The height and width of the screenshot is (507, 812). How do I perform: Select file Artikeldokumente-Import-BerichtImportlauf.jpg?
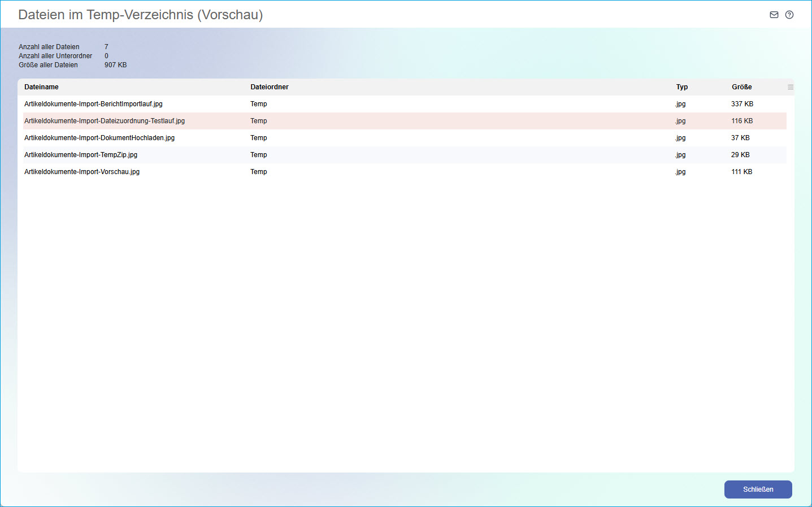(x=93, y=104)
